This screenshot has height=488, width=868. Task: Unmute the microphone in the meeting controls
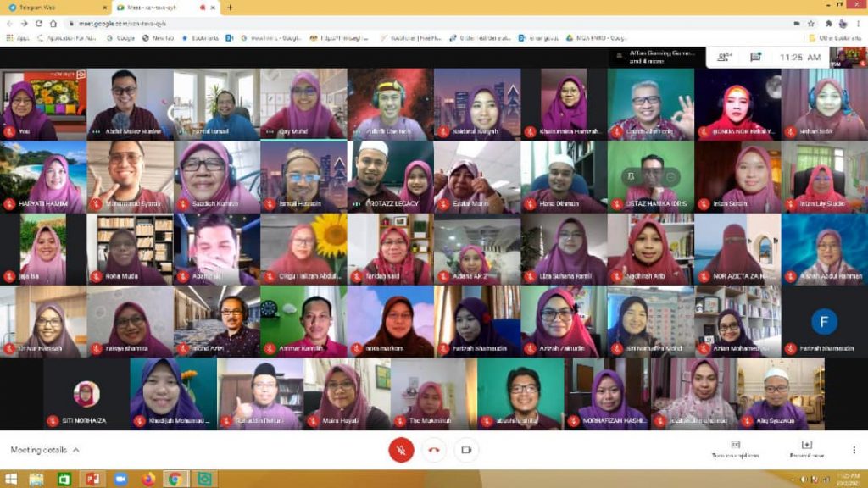tap(401, 450)
